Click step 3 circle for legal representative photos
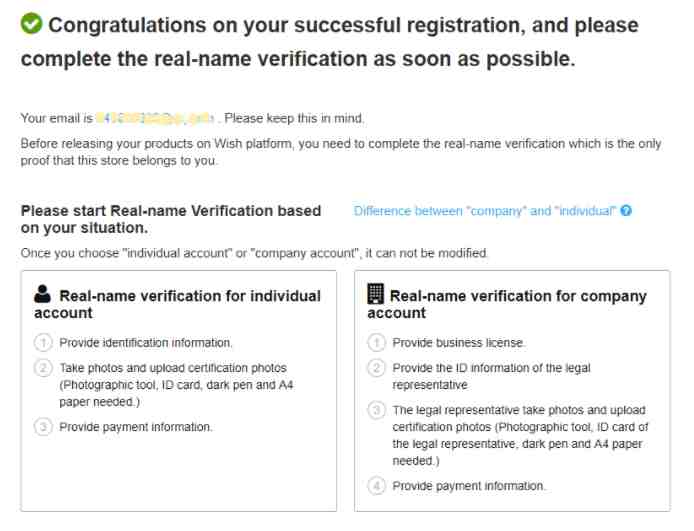The width and height of the screenshot is (694, 531). pos(376,410)
